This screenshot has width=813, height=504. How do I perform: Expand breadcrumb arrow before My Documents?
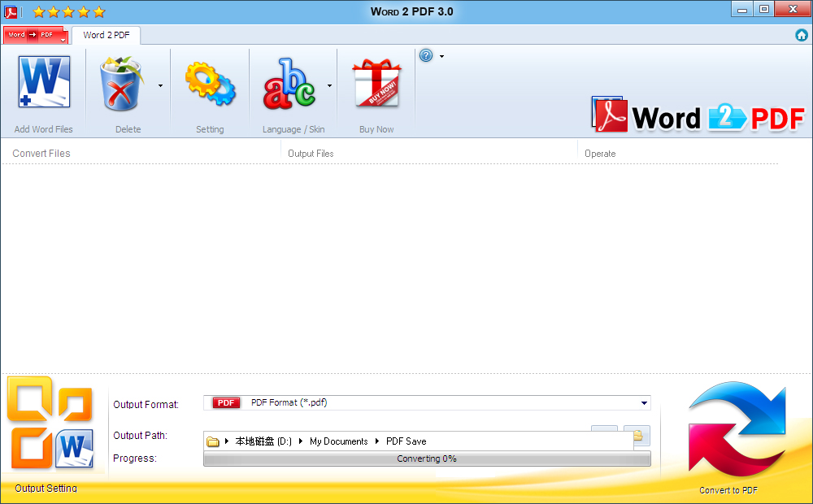[x=301, y=441]
